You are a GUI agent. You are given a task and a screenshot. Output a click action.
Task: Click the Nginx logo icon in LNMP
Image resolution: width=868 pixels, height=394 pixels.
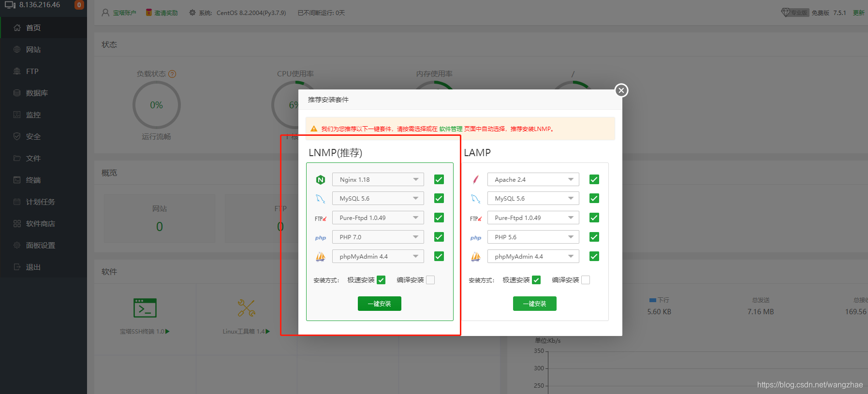pyautogui.click(x=321, y=180)
